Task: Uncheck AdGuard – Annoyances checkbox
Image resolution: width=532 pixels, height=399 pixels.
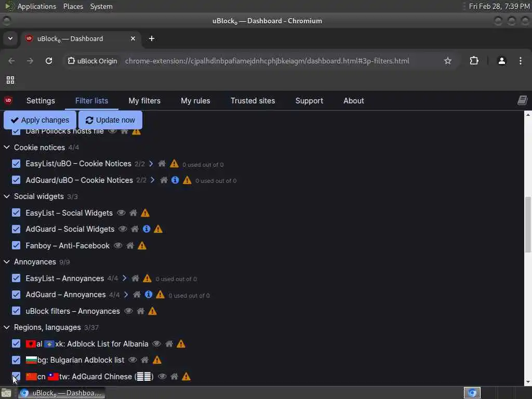Action: pyautogui.click(x=16, y=295)
